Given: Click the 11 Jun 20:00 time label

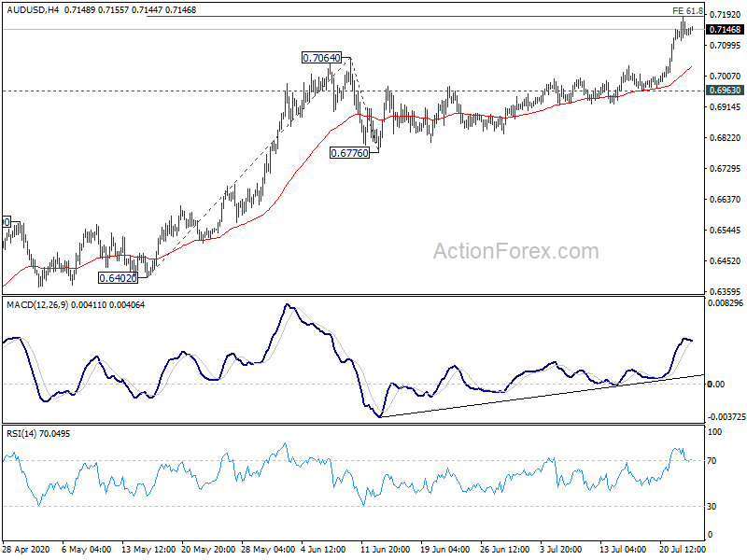Looking at the screenshot, I should point(385,550).
